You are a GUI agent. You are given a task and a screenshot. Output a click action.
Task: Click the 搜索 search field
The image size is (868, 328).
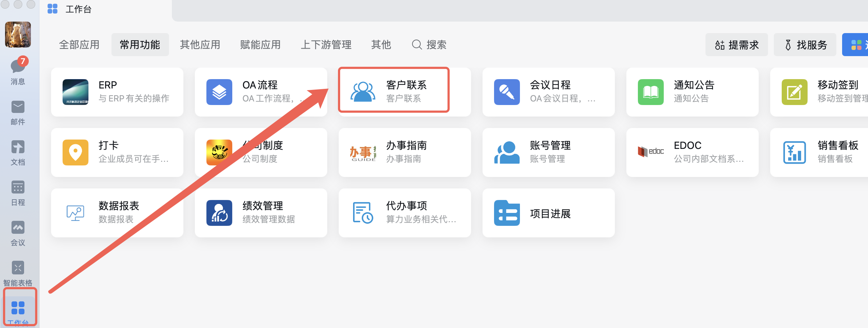point(429,45)
